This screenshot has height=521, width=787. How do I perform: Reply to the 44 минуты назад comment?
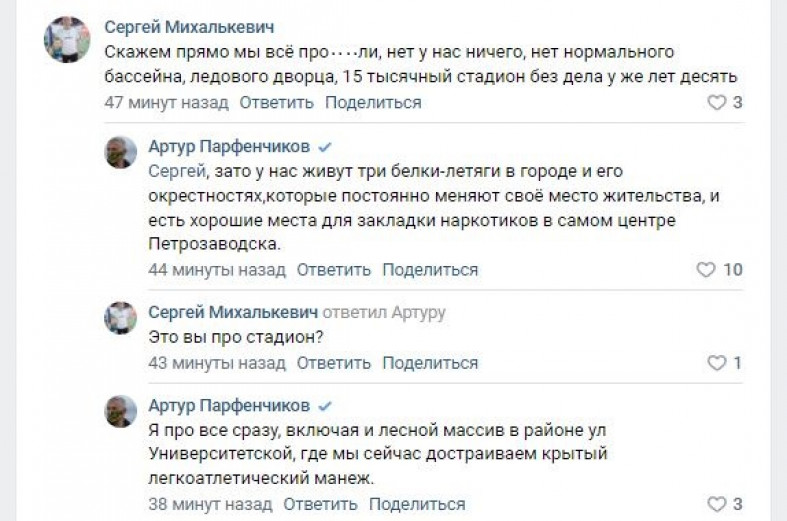click(x=334, y=270)
